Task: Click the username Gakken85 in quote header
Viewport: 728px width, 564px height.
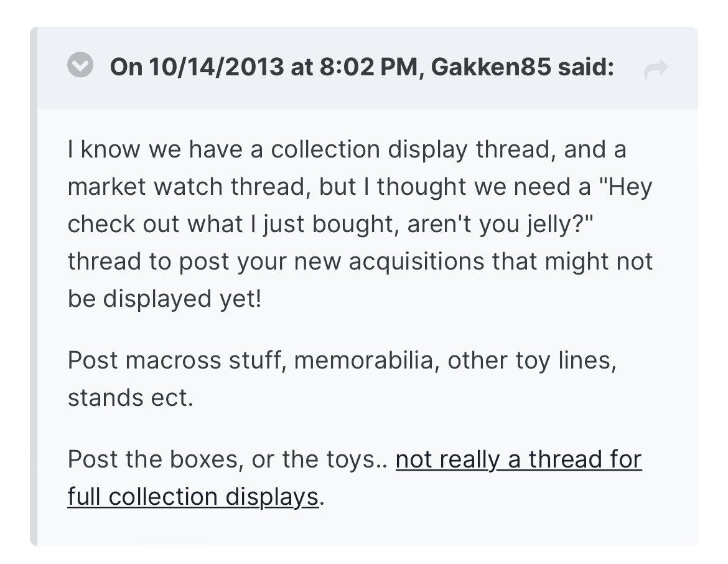Action: tap(491, 67)
